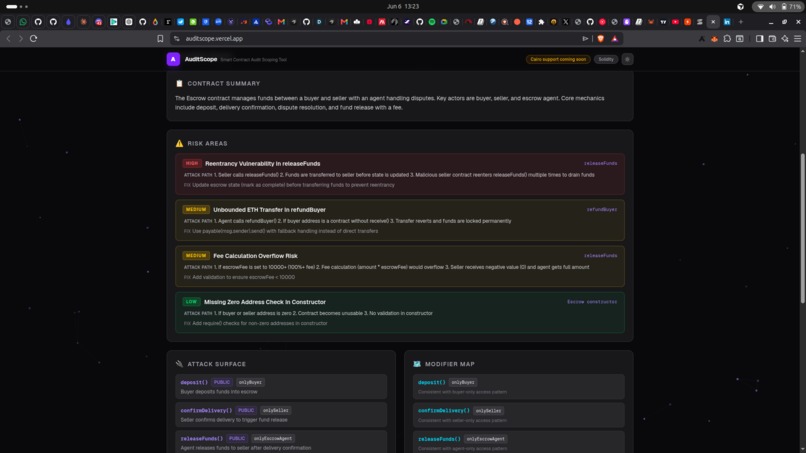
Task: Open the Activities workspace indicator
Action: click(17, 7)
